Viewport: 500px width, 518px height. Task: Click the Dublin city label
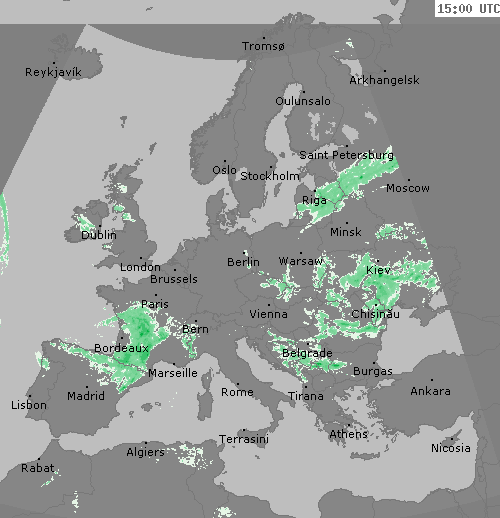pos(99,235)
